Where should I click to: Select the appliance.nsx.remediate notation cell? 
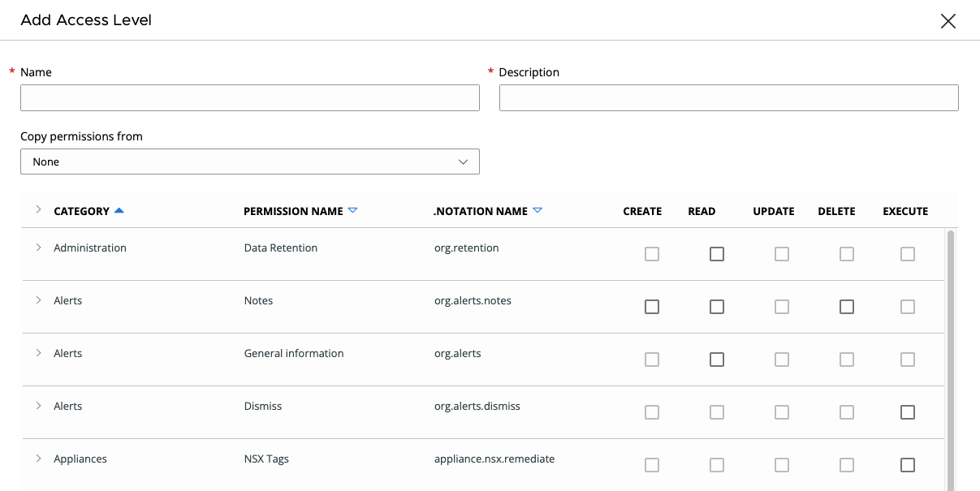pos(494,459)
